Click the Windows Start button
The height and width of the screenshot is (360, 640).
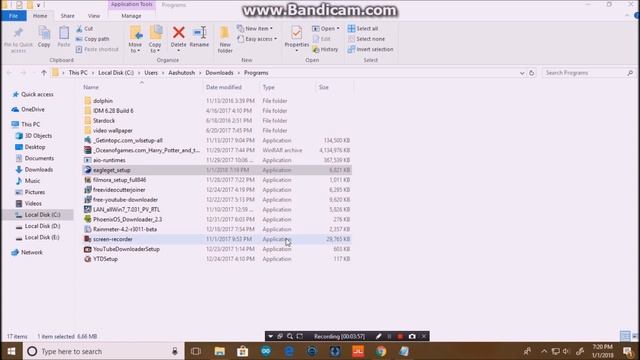tap(11, 351)
